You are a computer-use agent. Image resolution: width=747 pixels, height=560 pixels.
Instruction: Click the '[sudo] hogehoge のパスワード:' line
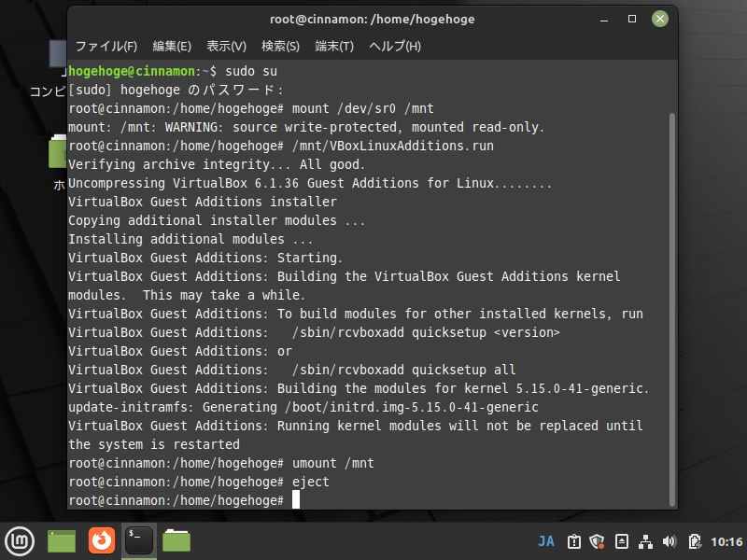coord(176,90)
